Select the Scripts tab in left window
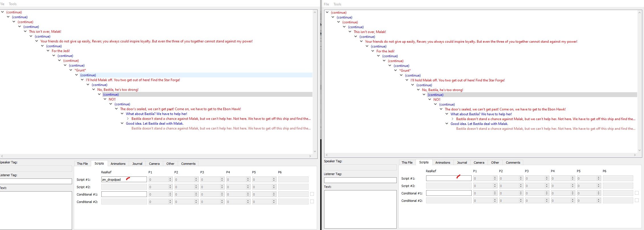Viewport: 644px width, 230px height. tap(99, 163)
